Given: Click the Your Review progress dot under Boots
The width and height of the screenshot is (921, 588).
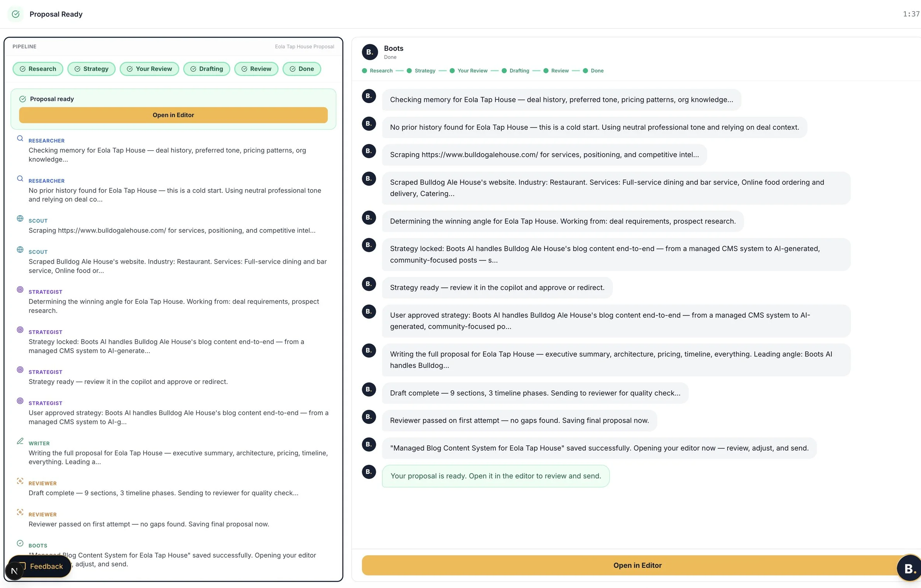Looking at the screenshot, I should tap(452, 71).
